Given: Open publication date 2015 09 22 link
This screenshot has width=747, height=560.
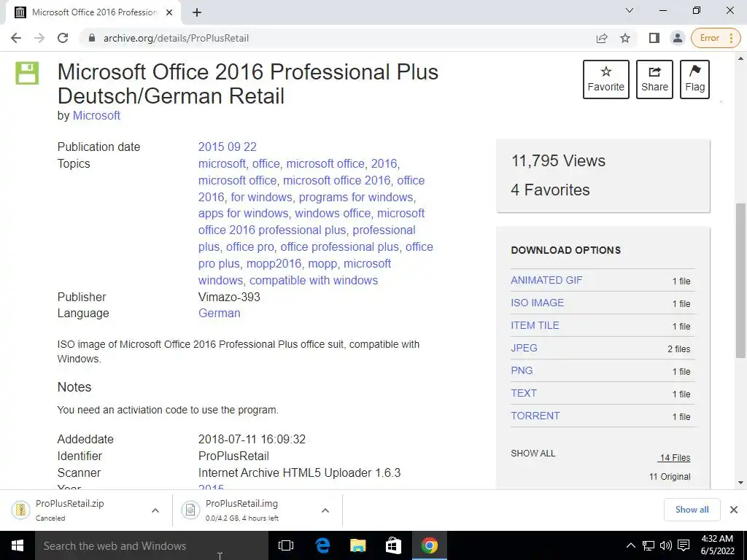Looking at the screenshot, I should [228, 147].
